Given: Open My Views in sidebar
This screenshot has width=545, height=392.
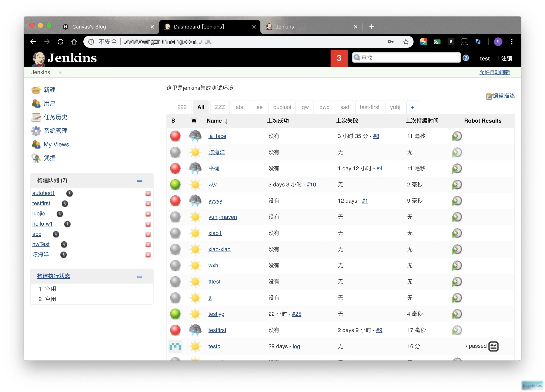Looking at the screenshot, I should (56, 144).
